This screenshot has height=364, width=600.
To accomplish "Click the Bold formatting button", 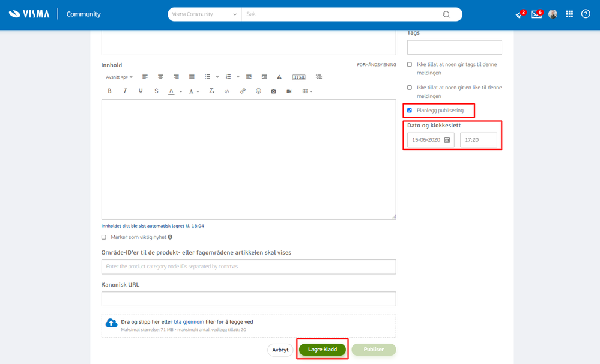I will point(109,91).
